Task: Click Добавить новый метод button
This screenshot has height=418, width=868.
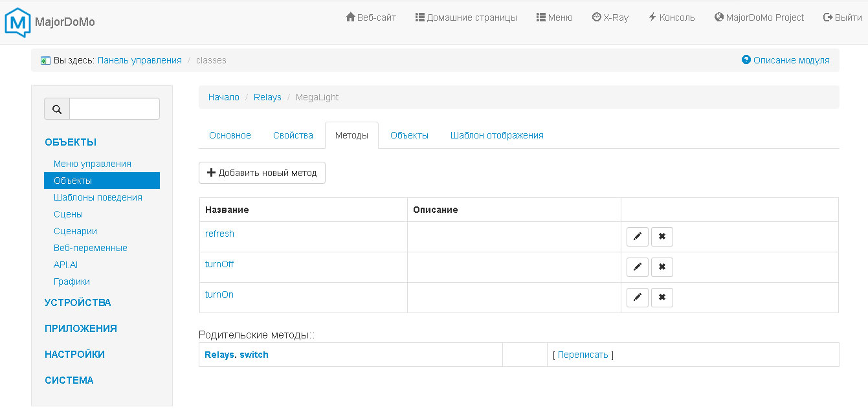Action: pyautogui.click(x=262, y=173)
